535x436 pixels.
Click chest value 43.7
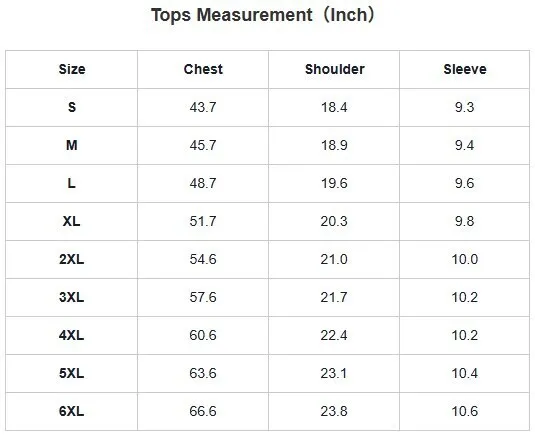(x=203, y=107)
